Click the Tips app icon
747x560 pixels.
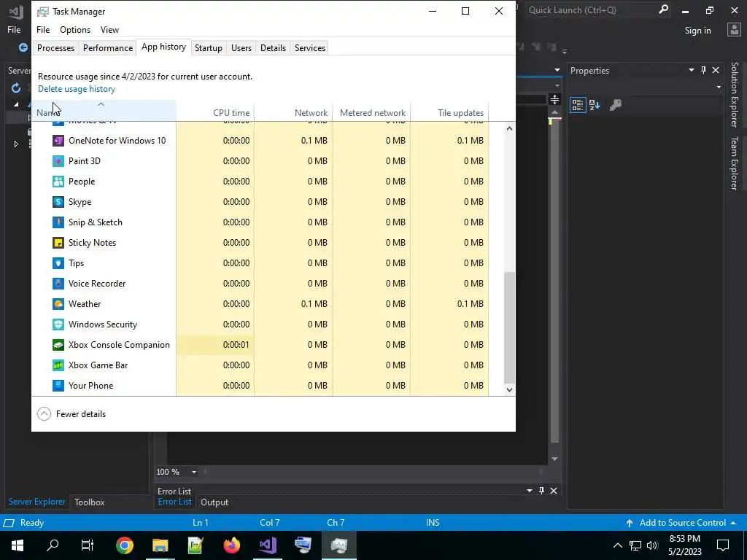58,263
